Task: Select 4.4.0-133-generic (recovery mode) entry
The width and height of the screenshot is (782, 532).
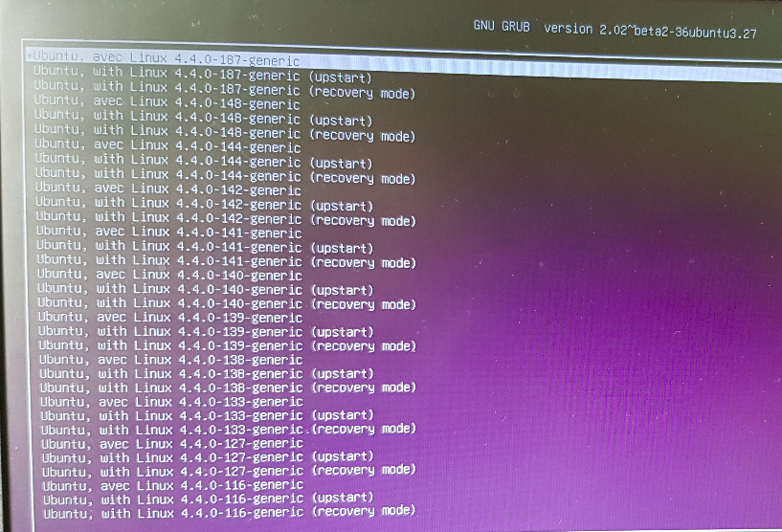Action: [x=229, y=429]
